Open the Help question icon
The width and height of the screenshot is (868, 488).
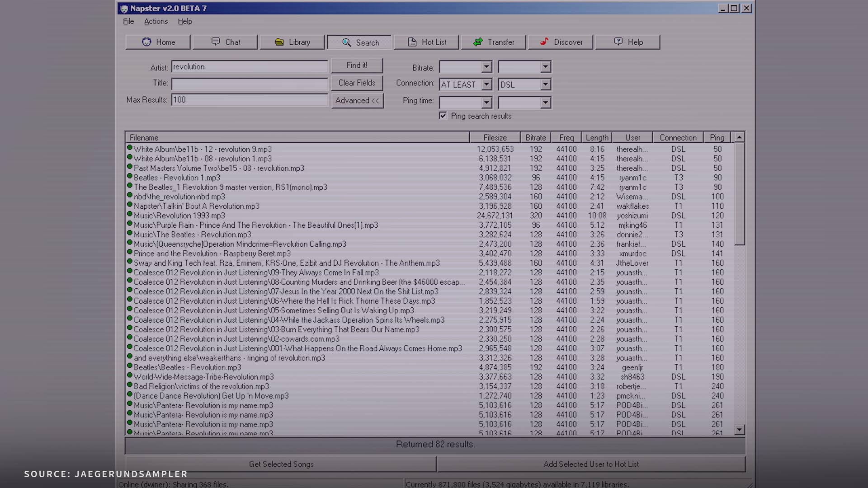tap(618, 42)
